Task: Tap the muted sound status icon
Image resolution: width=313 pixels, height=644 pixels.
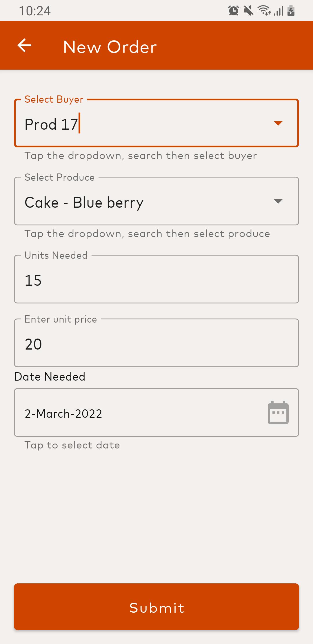Action: point(248,11)
